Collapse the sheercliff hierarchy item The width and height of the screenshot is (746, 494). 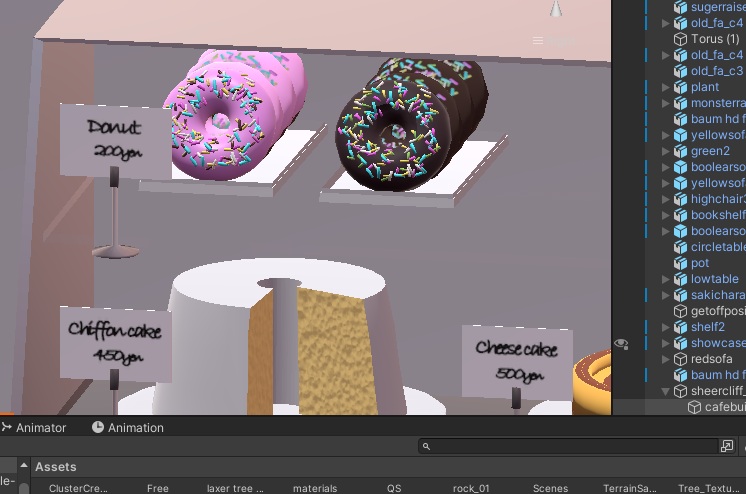tap(667, 391)
